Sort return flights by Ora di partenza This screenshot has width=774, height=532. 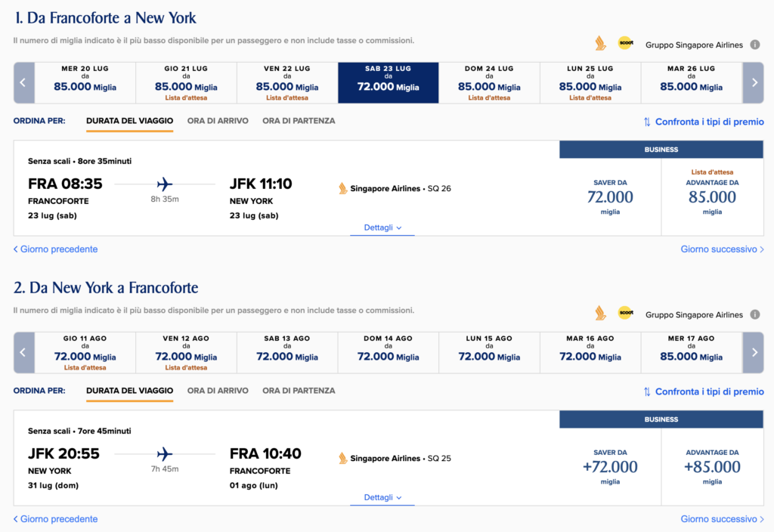click(299, 391)
